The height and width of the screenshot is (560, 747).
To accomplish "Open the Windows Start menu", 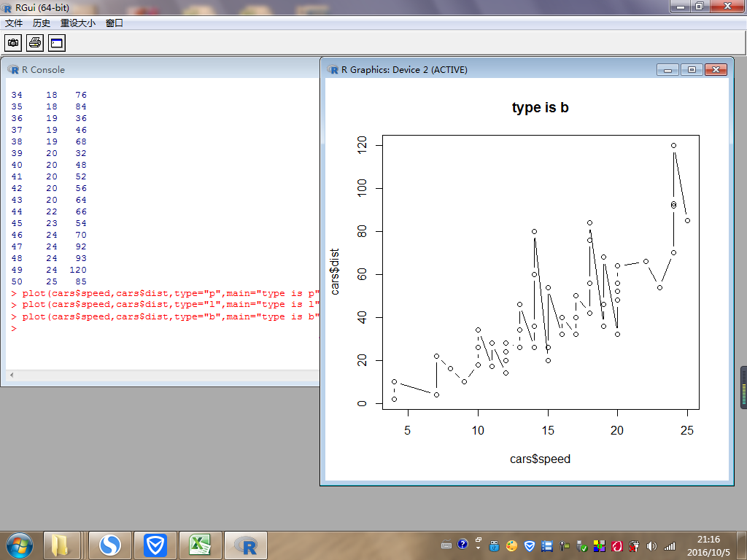I will point(20,545).
